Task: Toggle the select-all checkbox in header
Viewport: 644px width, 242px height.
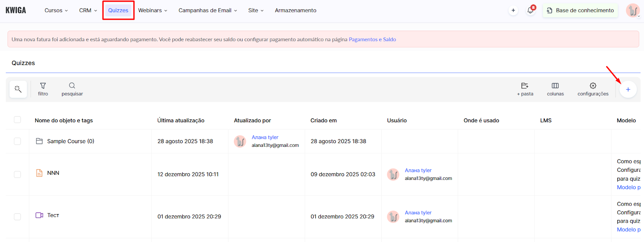Action: [17, 120]
